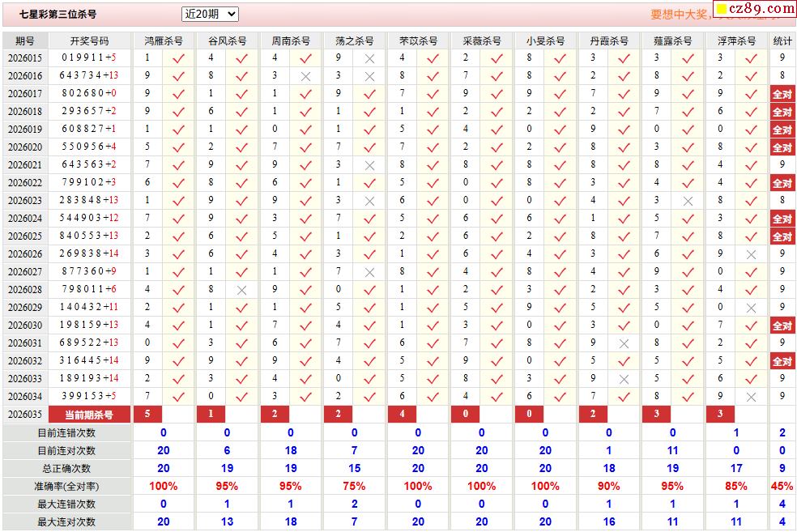
Task: Select the 采薇杀号 check mark in row 2026024
Action: 497,219
